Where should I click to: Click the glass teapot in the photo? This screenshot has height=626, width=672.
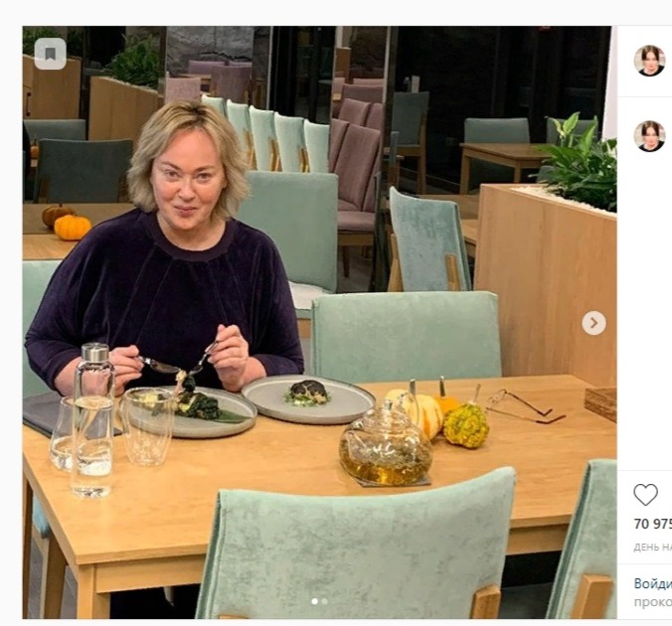385,445
